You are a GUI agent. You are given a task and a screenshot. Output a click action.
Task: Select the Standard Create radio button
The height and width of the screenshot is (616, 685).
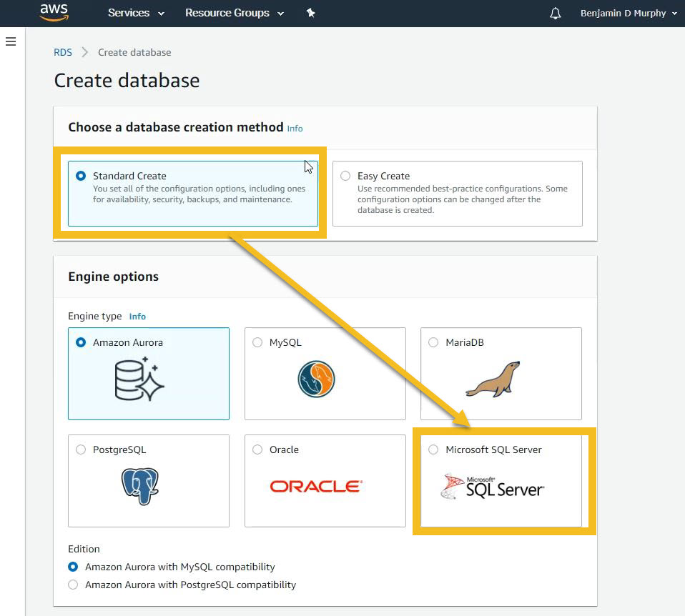pos(81,176)
